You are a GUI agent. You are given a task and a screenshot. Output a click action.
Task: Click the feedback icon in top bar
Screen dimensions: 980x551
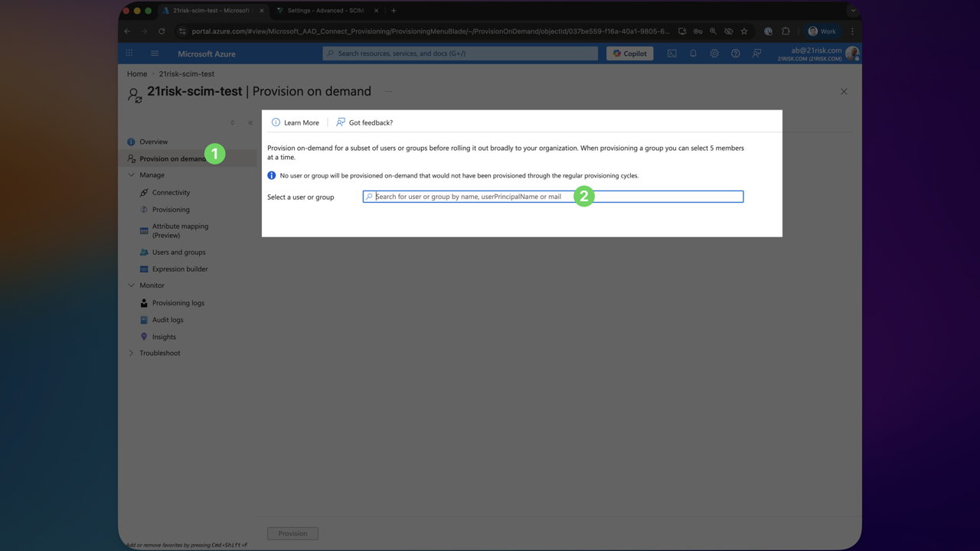tap(756, 54)
